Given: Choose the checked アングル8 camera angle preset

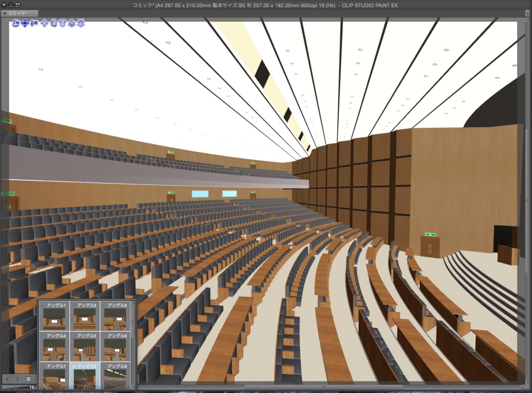Looking at the screenshot, I should pos(85,376).
